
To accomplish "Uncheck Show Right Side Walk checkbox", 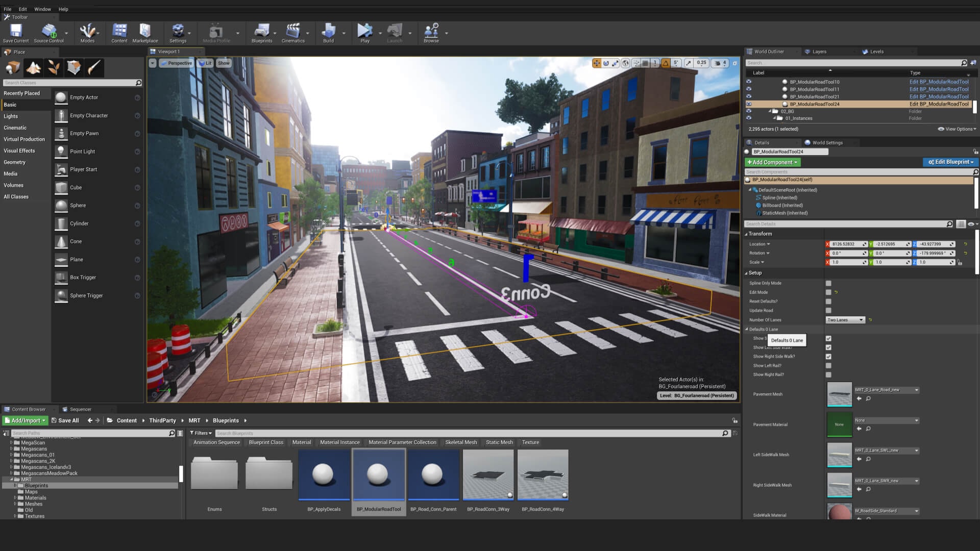I will click(828, 357).
